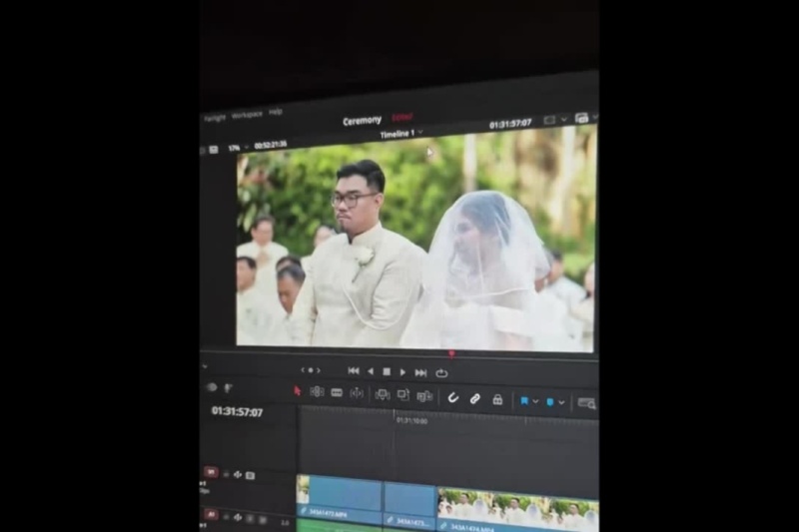Toggle Linked Selection chain icon
Viewport: 799px width, 532px height.
[474, 398]
